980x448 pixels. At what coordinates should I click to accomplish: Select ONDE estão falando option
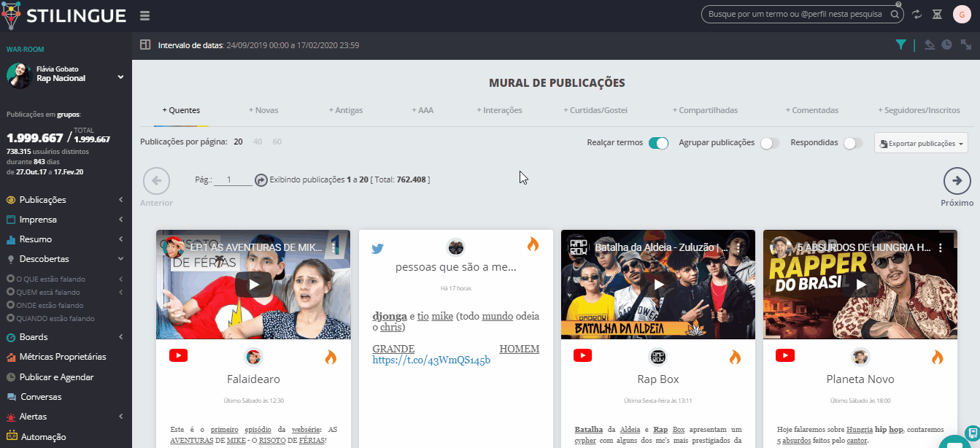pyautogui.click(x=45, y=305)
